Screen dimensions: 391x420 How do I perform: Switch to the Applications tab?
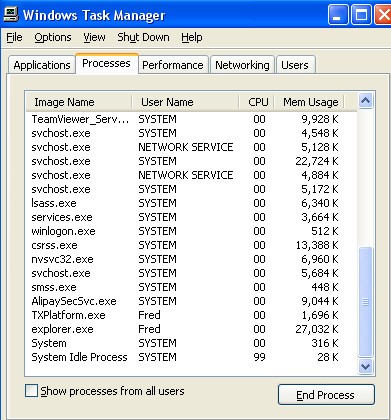[x=42, y=65]
